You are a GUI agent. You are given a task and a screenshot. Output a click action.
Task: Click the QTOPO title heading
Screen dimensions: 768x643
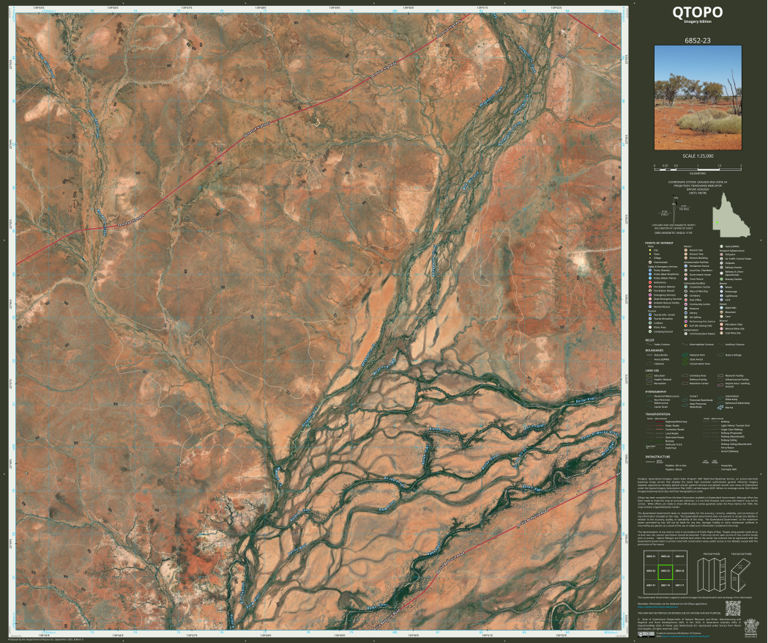click(697, 12)
